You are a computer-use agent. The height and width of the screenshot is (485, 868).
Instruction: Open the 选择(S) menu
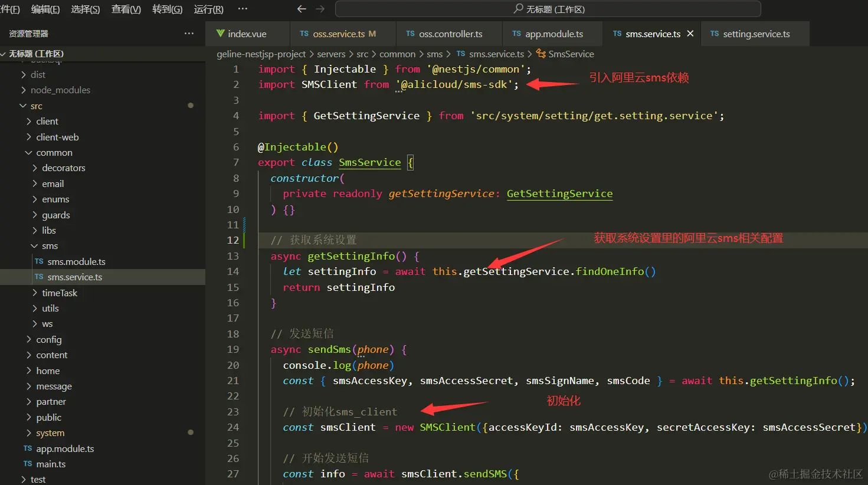(86, 9)
